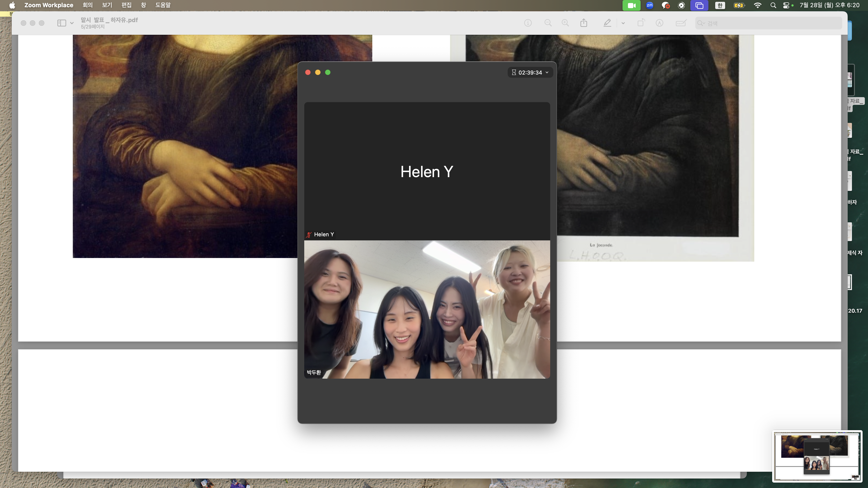Click the Share icon in Preview toolbar
The height and width of the screenshot is (488, 868).
click(x=584, y=23)
